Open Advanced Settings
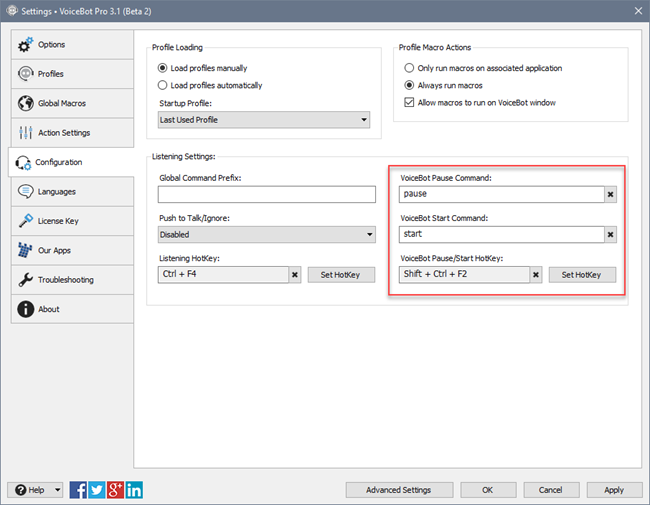Viewport: 650px width, 505px height. 399,490
